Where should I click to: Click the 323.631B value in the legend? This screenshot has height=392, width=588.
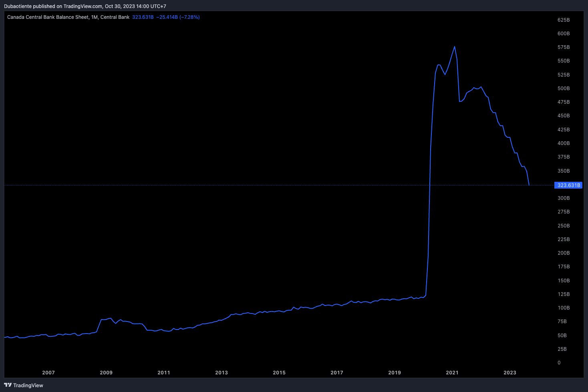point(143,17)
